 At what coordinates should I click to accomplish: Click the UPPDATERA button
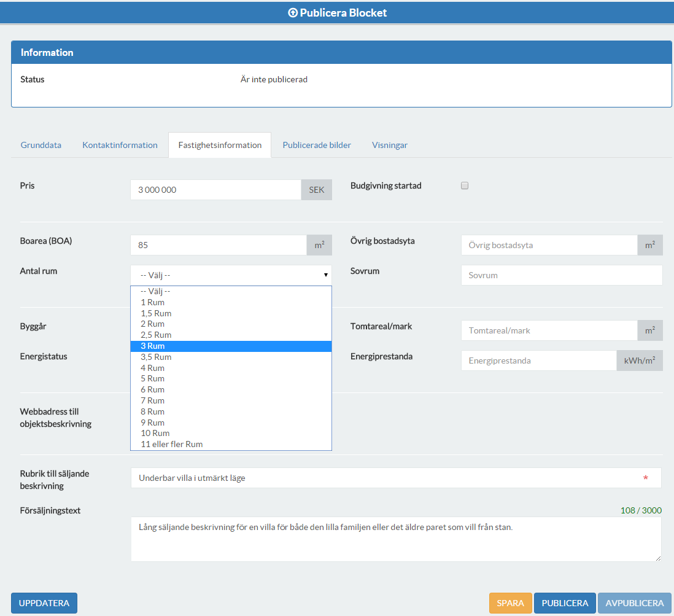[44, 603]
